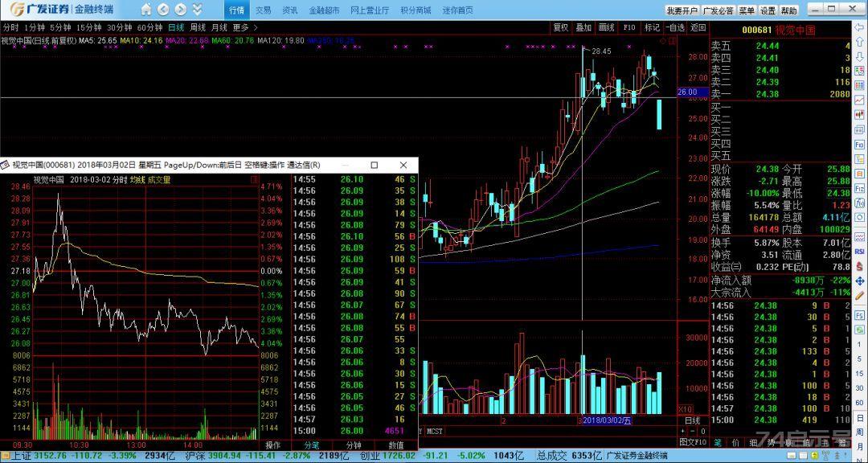Click the sidebar down-arrow icon

pyautogui.click(x=860, y=56)
